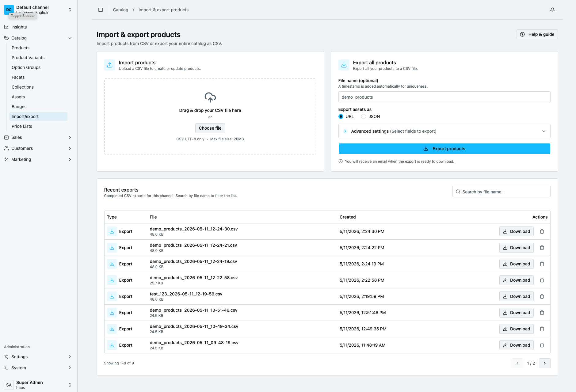Download test_123_2026-05-11_12-19-59.csv
This screenshot has width=576, height=392.
pos(517,296)
